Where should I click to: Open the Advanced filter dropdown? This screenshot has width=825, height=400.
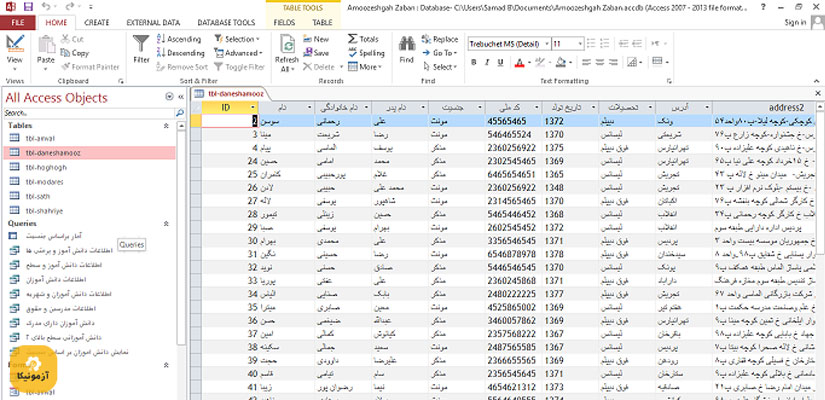238,53
